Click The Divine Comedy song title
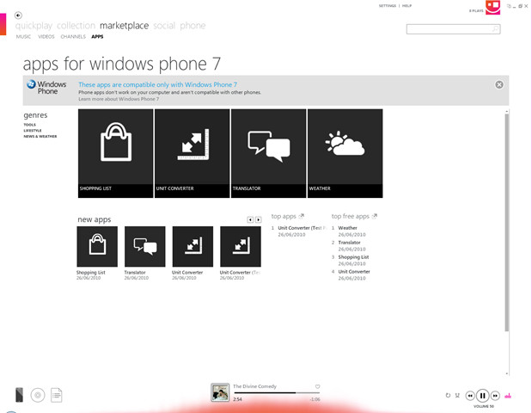Screen dimensions: 532x413 [x=254, y=386]
